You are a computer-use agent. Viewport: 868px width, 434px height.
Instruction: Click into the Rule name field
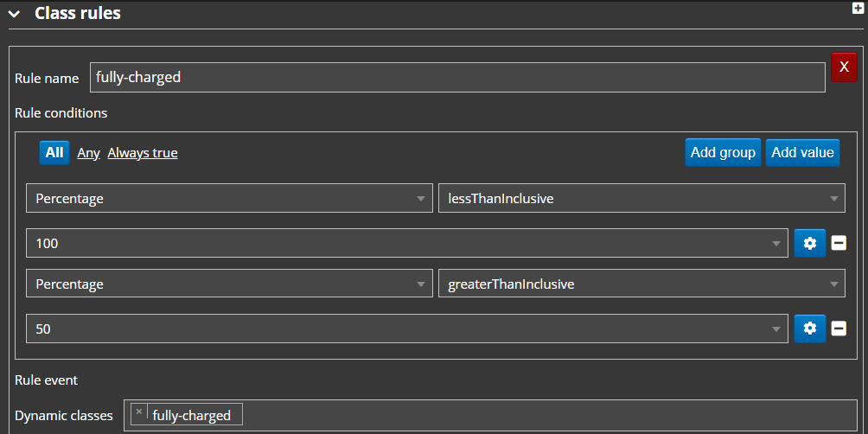click(x=457, y=78)
